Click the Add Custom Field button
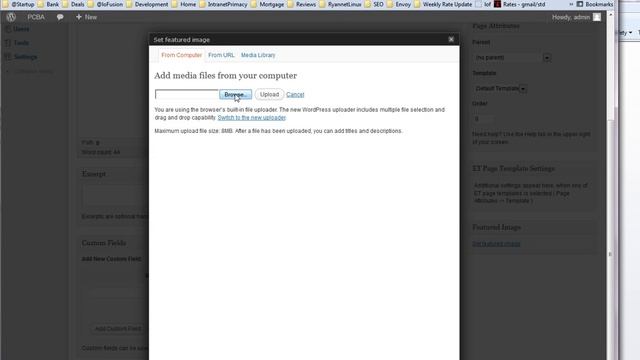640x360 pixels. pyautogui.click(x=118, y=329)
